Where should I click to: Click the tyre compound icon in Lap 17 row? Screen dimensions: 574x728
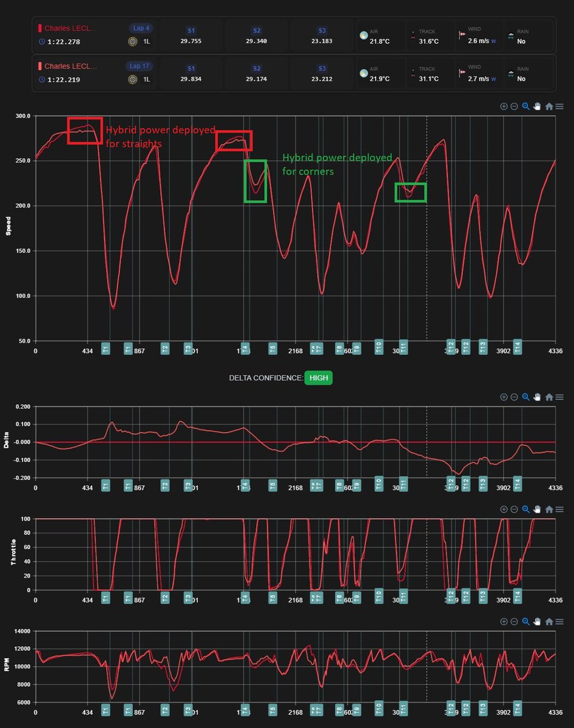point(132,79)
